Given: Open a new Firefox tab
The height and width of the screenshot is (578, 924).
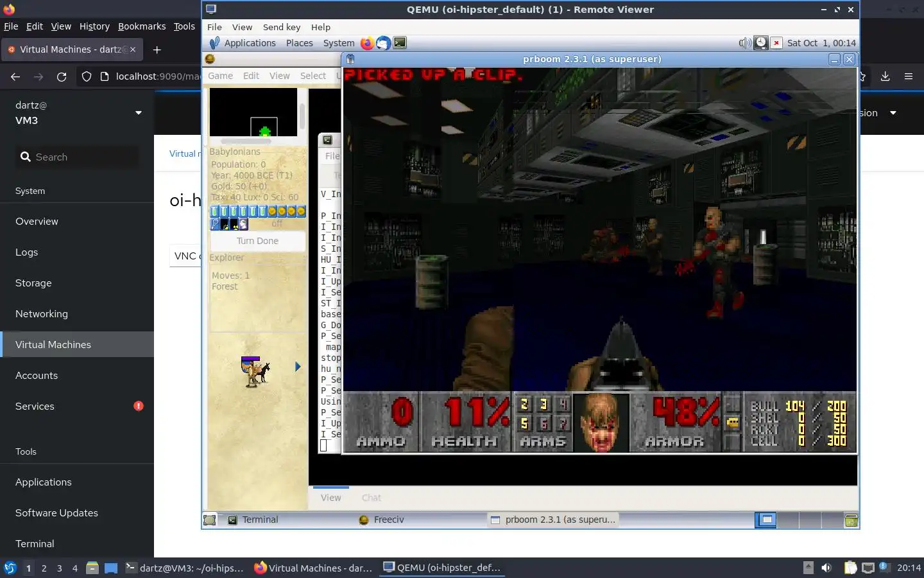Looking at the screenshot, I should (157, 49).
